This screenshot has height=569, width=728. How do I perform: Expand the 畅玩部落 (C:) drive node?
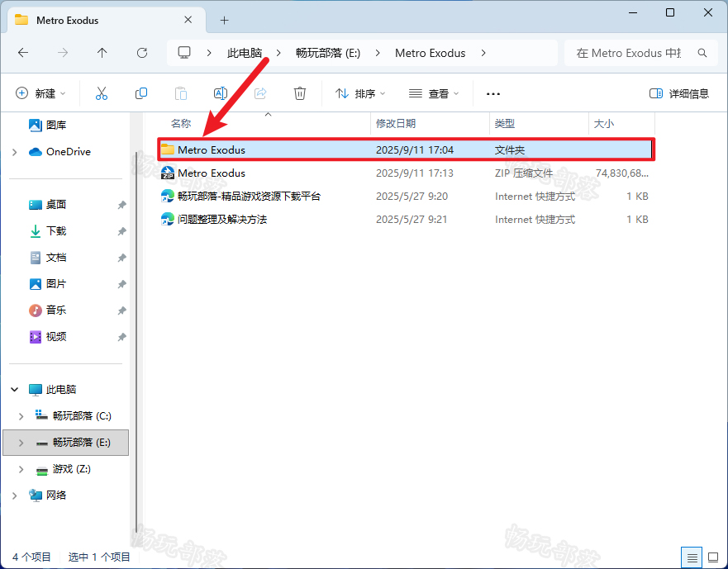pyautogui.click(x=21, y=416)
